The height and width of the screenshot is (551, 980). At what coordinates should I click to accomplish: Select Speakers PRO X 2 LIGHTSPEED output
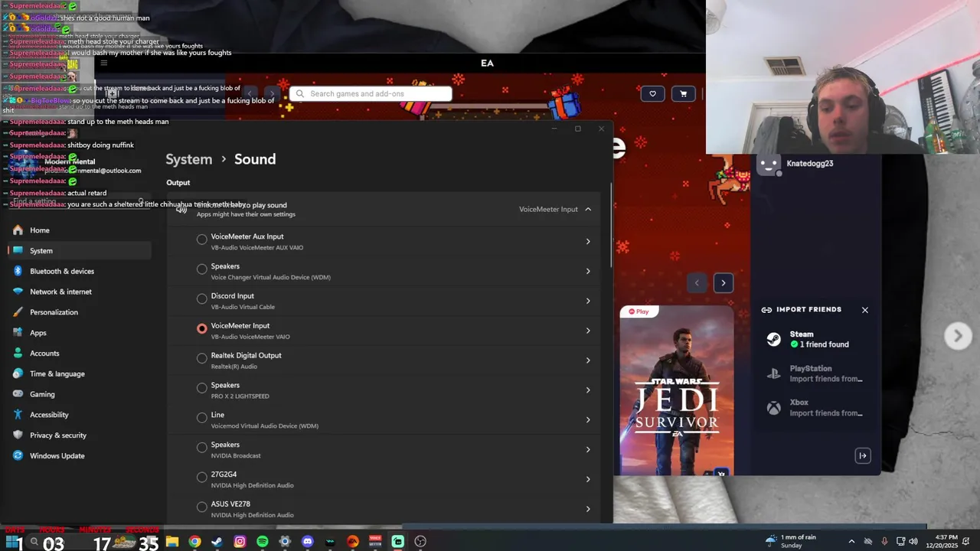[x=202, y=388]
